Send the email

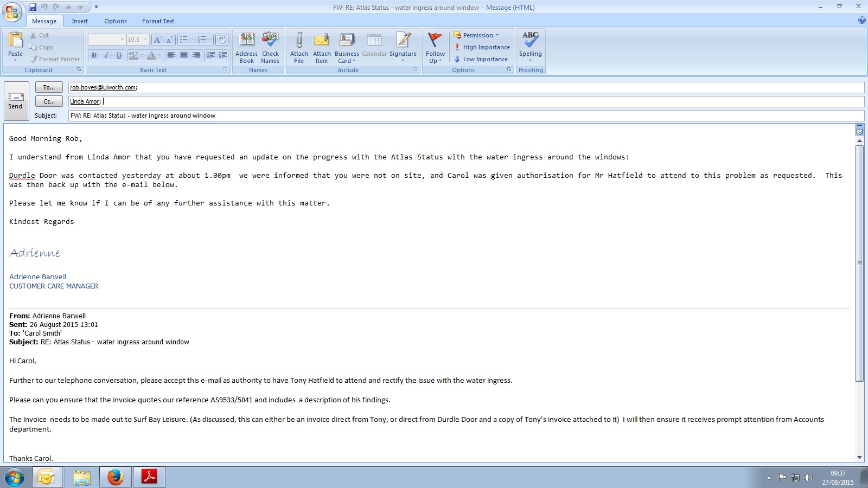tap(16, 101)
